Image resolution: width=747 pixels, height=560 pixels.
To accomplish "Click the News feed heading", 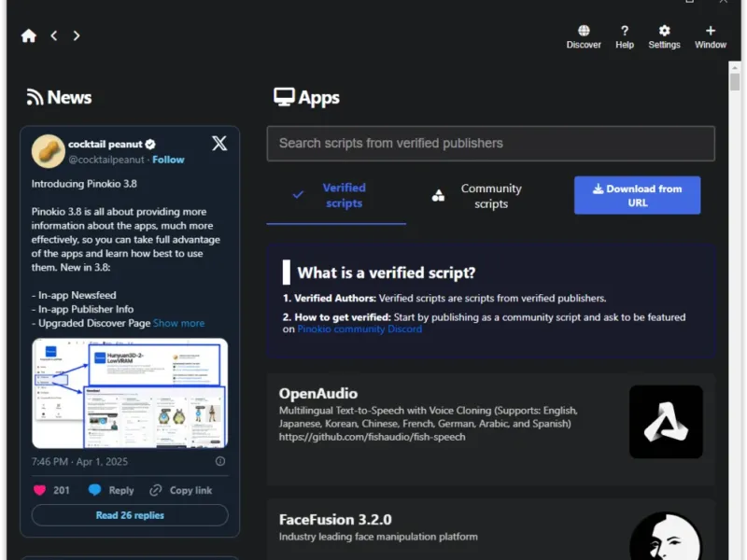I will 59,97.
